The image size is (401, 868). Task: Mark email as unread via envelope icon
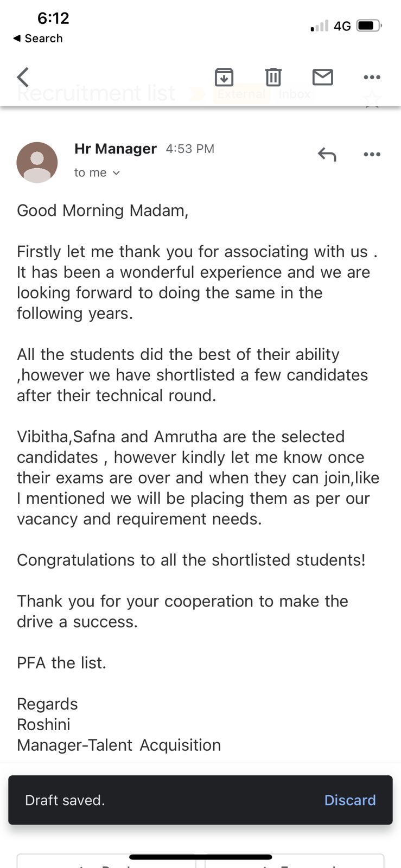323,78
